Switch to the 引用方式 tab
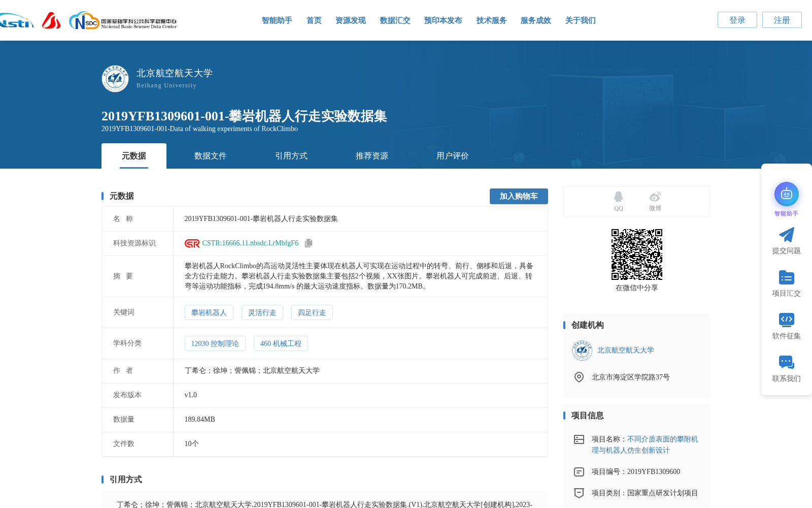 click(291, 156)
